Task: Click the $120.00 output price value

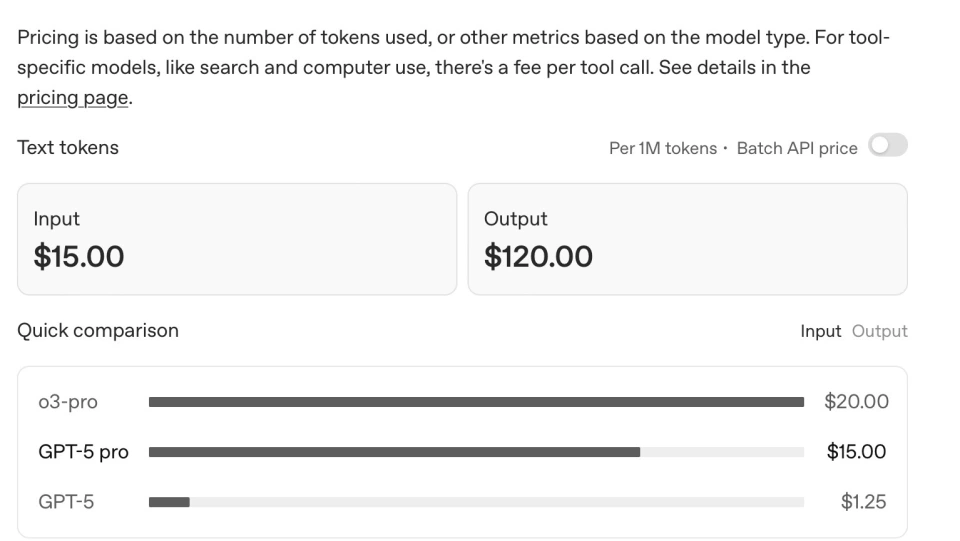Action: pos(538,257)
